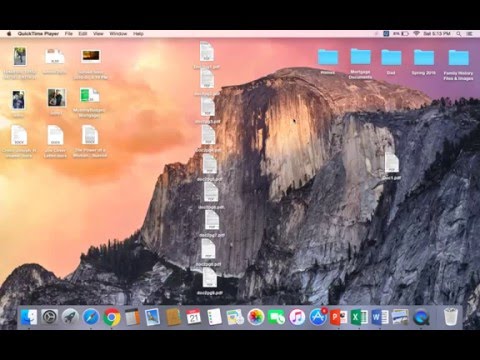The width and height of the screenshot is (480, 360).
Task: Launch Excel from the dock
Action: point(359,317)
